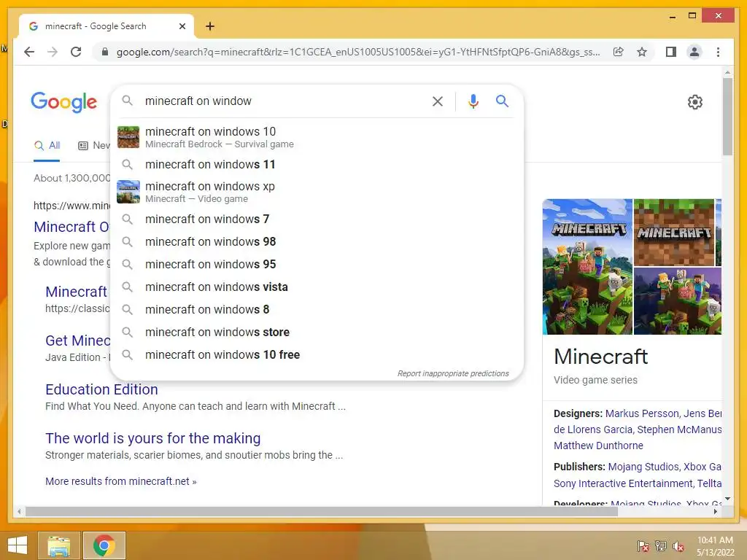Image resolution: width=747 pixels, height=560 pixels.
Task: Click the Minecraft dirt block logo image
Action: [673, 233]
